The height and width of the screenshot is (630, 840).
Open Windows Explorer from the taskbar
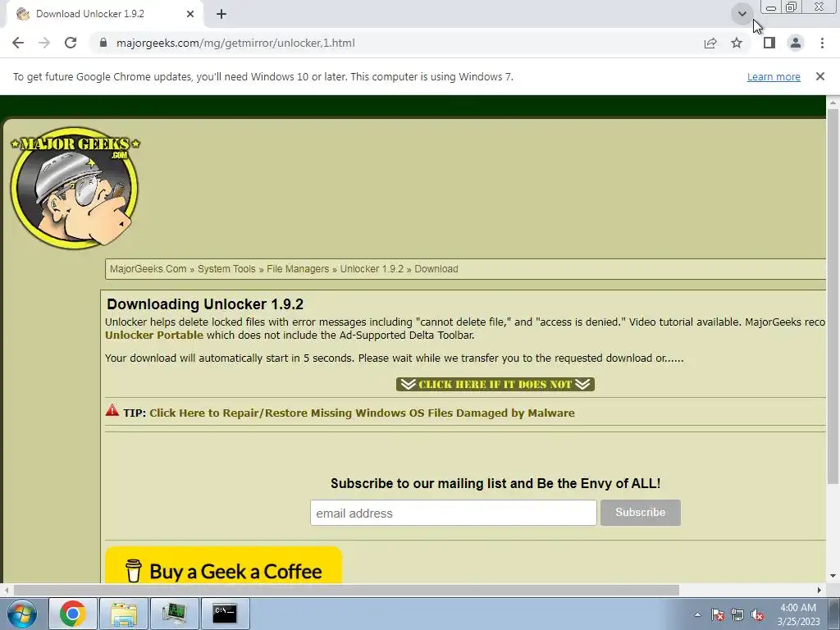coord(124,614)
